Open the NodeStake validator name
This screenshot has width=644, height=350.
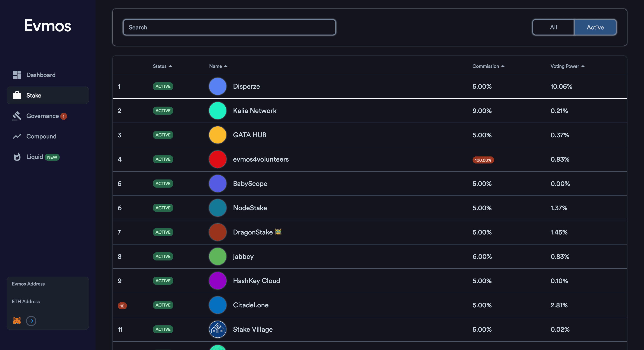coord(250,208)
